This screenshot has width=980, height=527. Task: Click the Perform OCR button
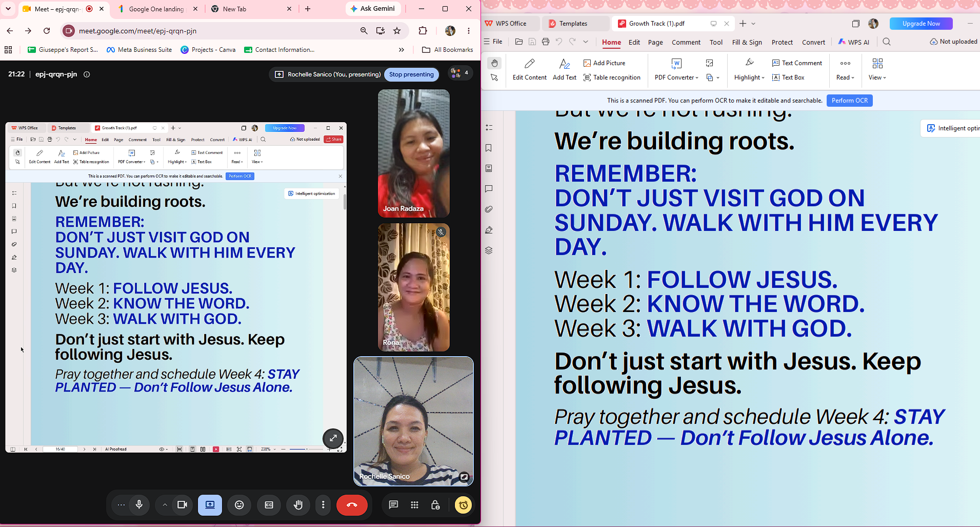(x=849, y=101)
